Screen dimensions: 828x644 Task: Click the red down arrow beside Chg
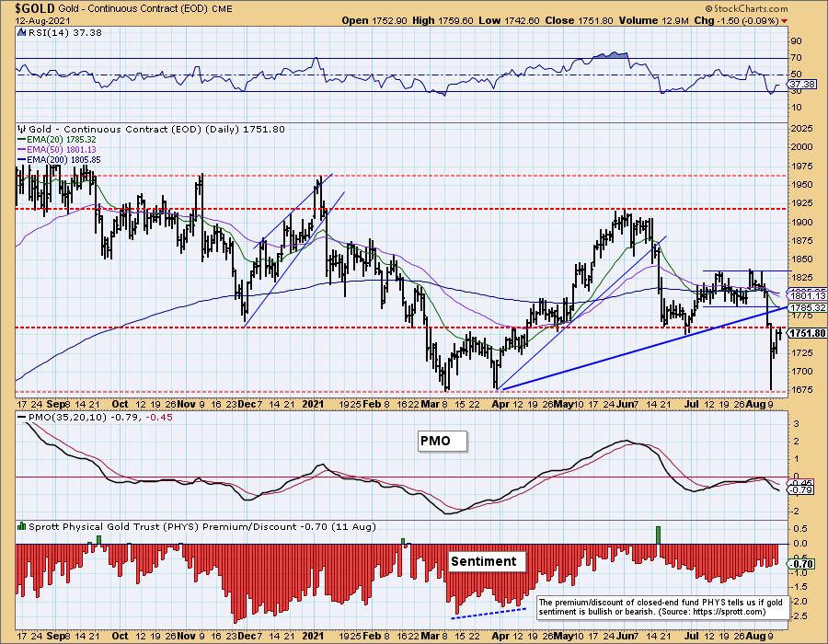pos(784,21)
